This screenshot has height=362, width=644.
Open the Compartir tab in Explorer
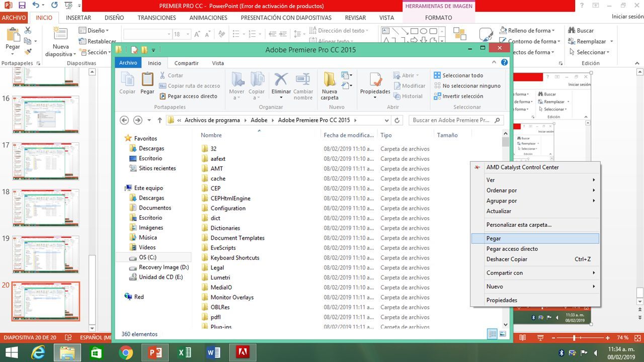186,63
